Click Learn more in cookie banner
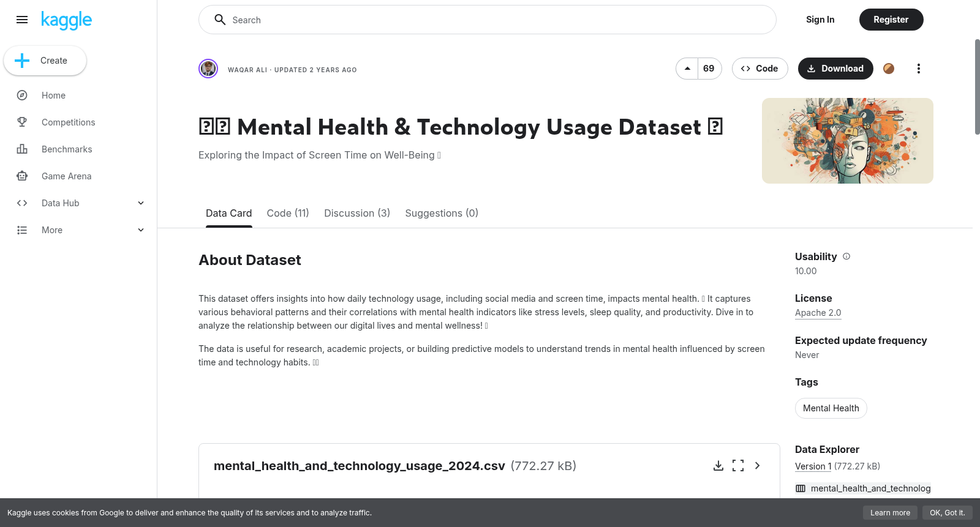Viewport: 980px width, 527px height. pyautogui.click(x=890, y=513)
